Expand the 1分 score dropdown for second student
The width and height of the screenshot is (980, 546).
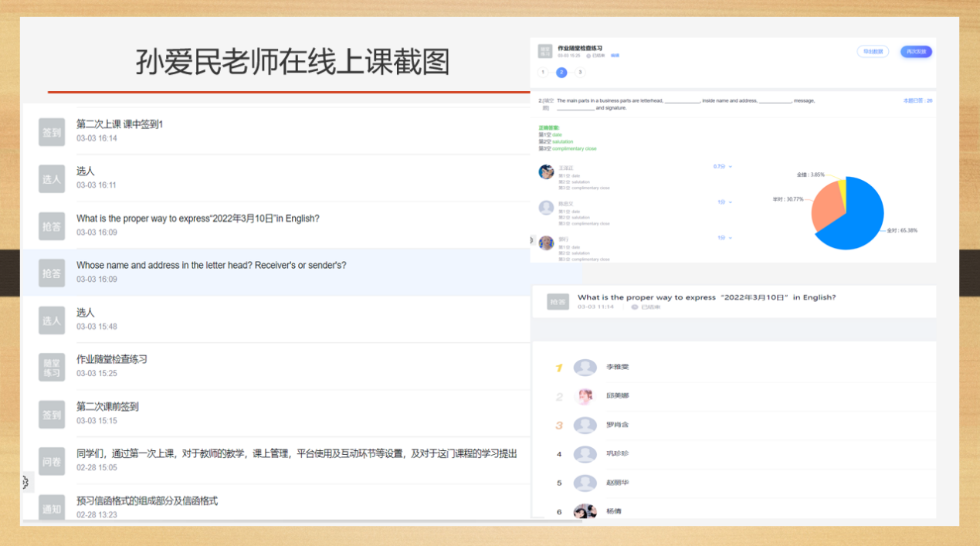(724, 202)
